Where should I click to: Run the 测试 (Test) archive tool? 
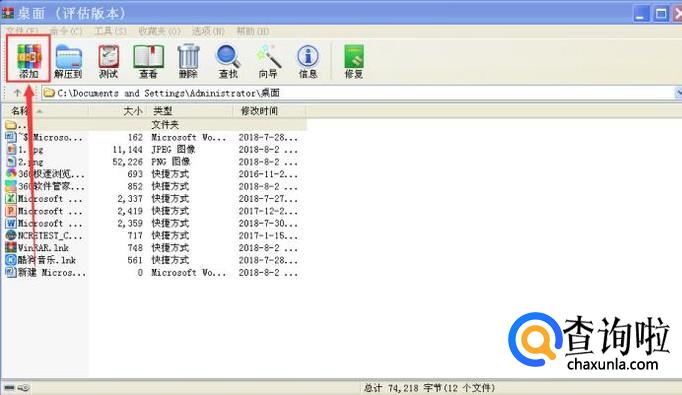coord(108,61)
